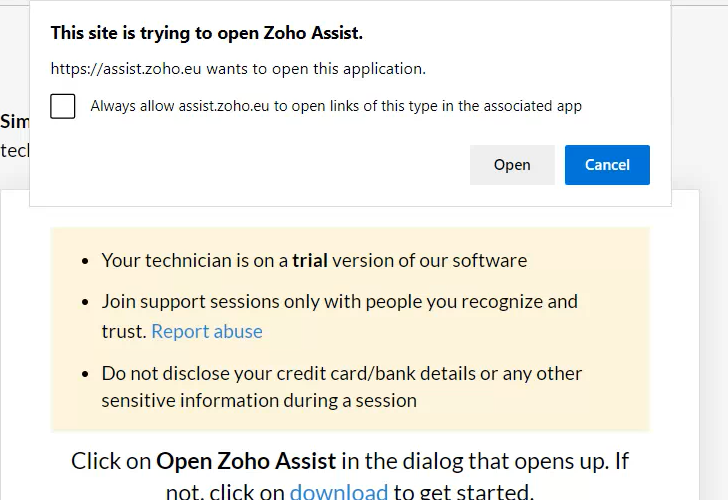Click the 'Always allow assist.zoho.eu' label text
This screenshot has height=500, width=728.
tap(336, 106)
